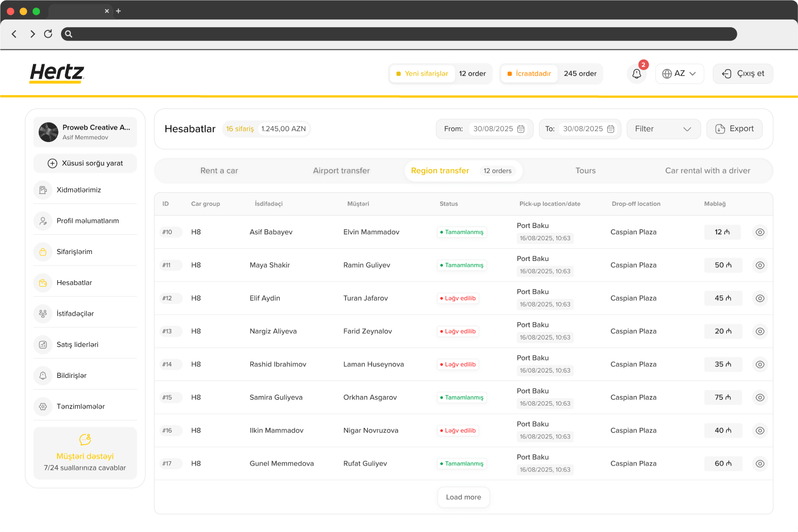Open Satış liderləri using its chart icon
This screenshot has width=798, height=532.
click(43, 344)
